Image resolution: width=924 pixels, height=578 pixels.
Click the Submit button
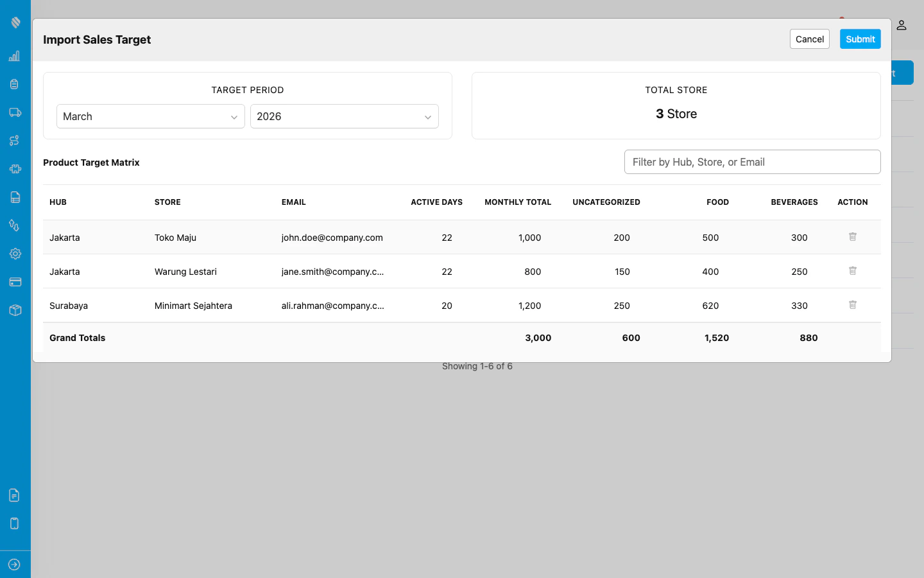tap(860, 39)
